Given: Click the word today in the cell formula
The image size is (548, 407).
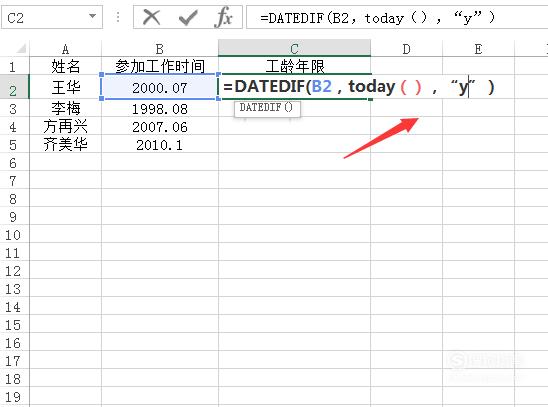Looking at the screenshot, I should [372, 87].
